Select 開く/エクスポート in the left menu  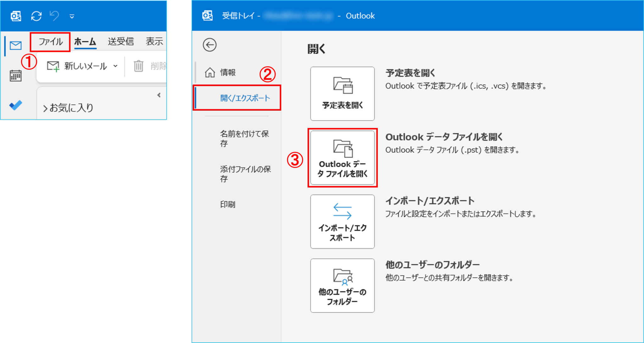244,98
